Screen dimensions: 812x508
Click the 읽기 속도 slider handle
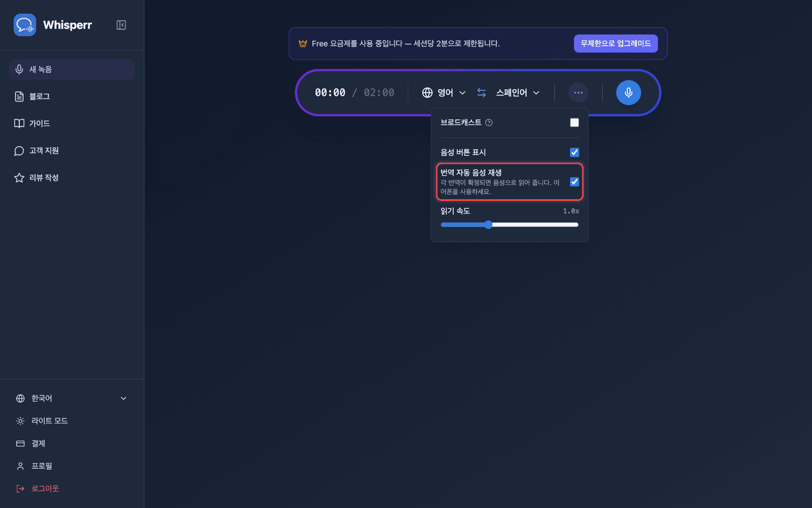coord(488,225)
